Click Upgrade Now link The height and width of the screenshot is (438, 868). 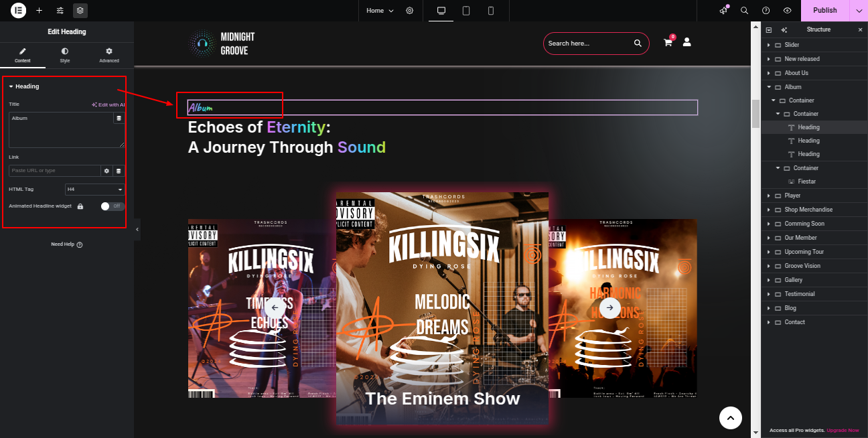(x=843, y=430)
